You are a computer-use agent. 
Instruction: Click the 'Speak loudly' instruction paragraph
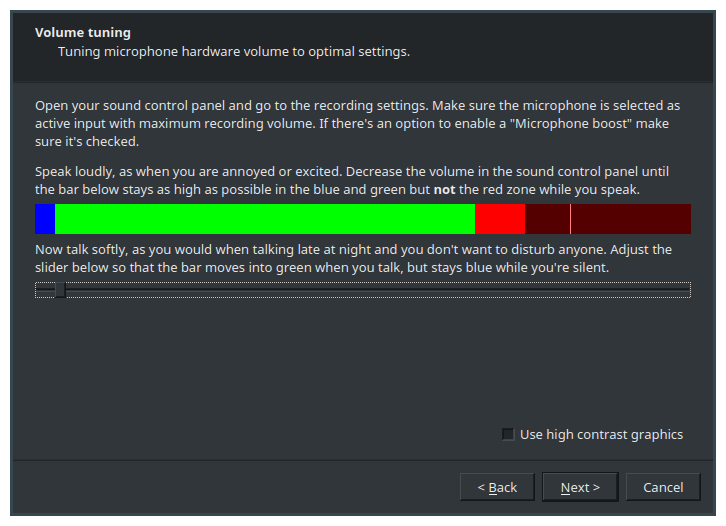[x=352, y=181]
